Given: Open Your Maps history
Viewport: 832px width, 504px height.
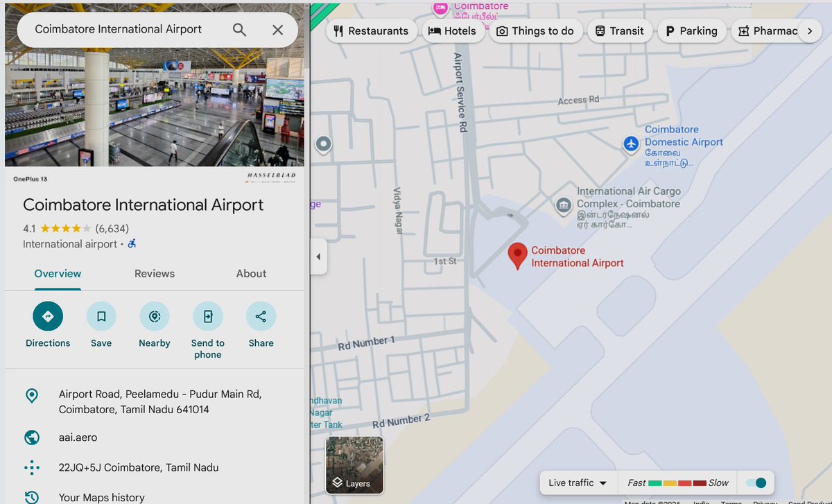Looking at the screenshot, I should (x=102, y=497).
